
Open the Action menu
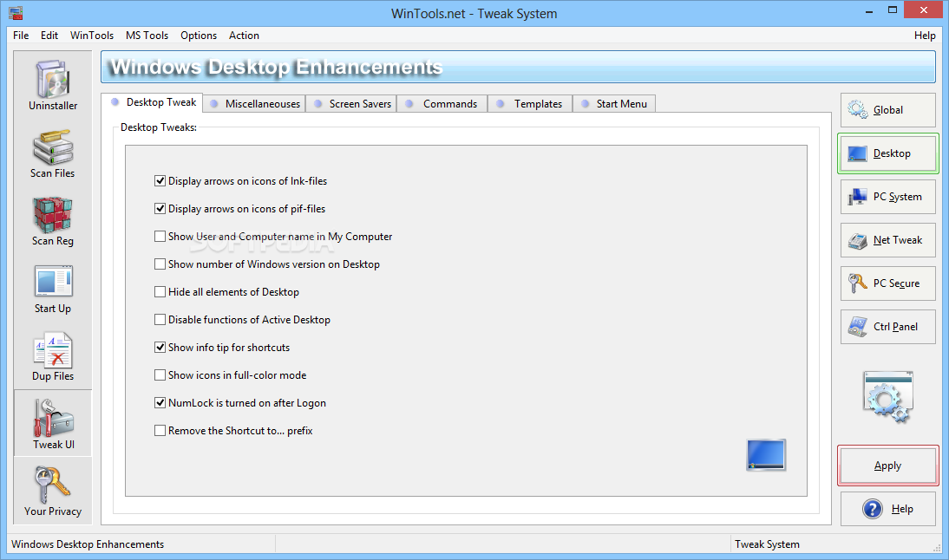244,35
